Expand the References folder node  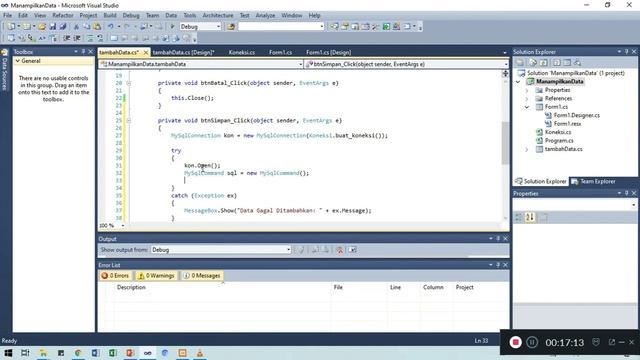click(x=527, y=99)
